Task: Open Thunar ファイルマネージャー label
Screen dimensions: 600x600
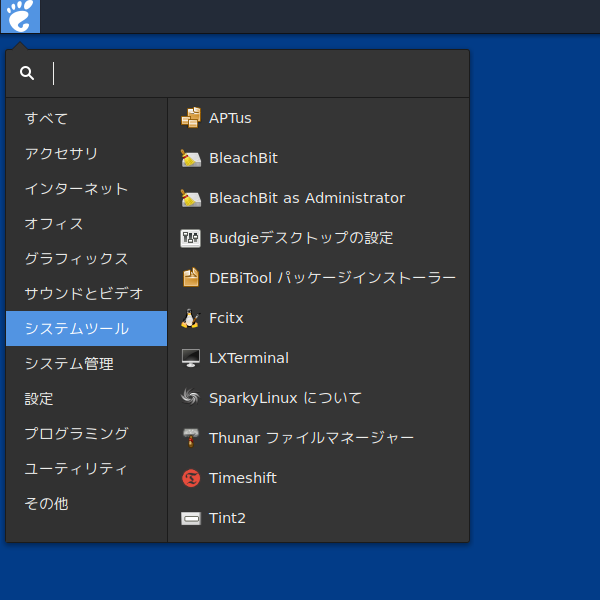Action: coord(311,438)
